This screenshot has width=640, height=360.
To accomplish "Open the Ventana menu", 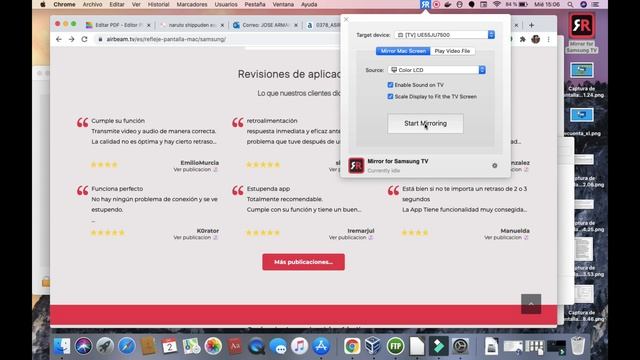I will (283, 4).
